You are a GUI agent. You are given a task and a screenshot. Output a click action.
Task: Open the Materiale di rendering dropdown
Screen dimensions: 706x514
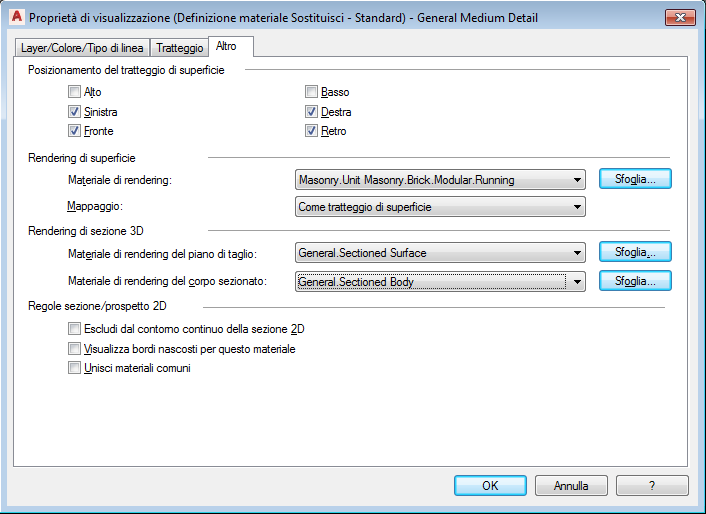pyautogui.click(x=440, y=181)
